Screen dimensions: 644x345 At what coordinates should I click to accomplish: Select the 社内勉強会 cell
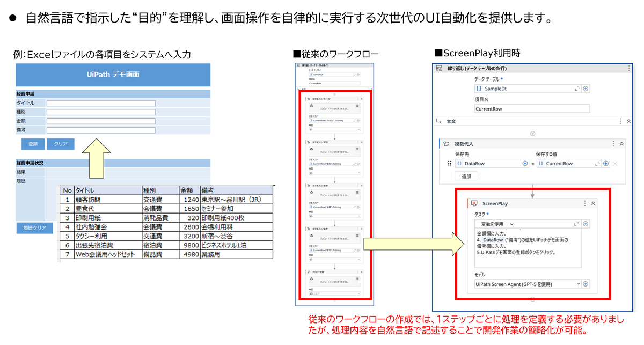(107, 227)
